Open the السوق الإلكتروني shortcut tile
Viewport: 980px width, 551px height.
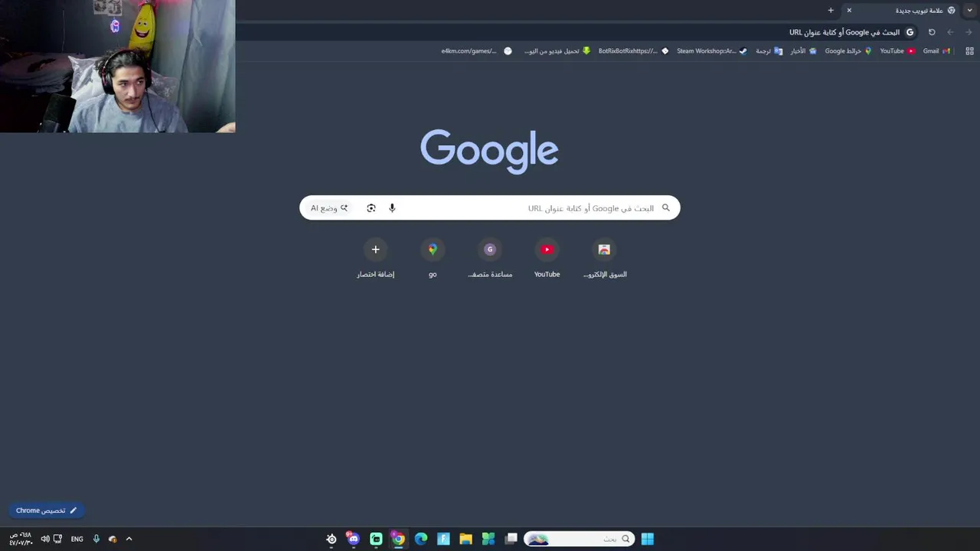coord(604,259)
